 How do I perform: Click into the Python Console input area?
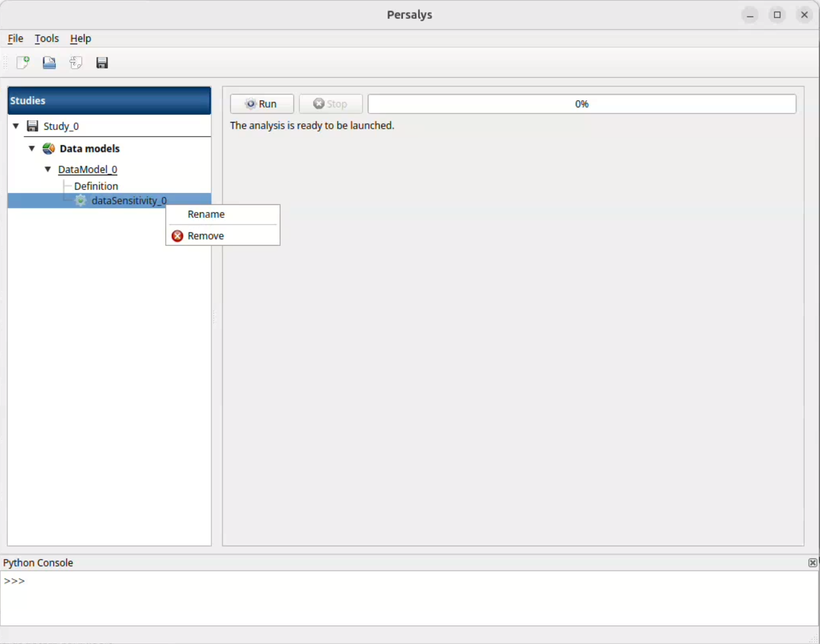coord(409,598)
